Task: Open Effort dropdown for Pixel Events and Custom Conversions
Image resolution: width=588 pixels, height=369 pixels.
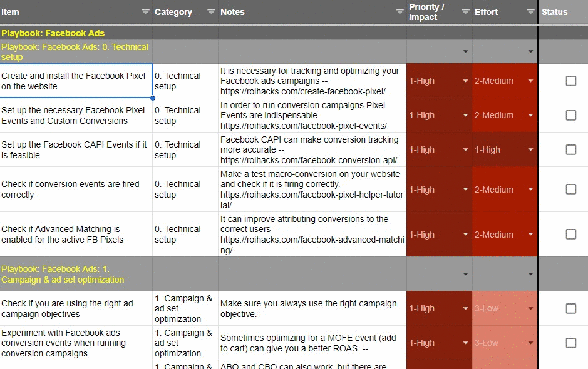Action: (x=530, y=115)
